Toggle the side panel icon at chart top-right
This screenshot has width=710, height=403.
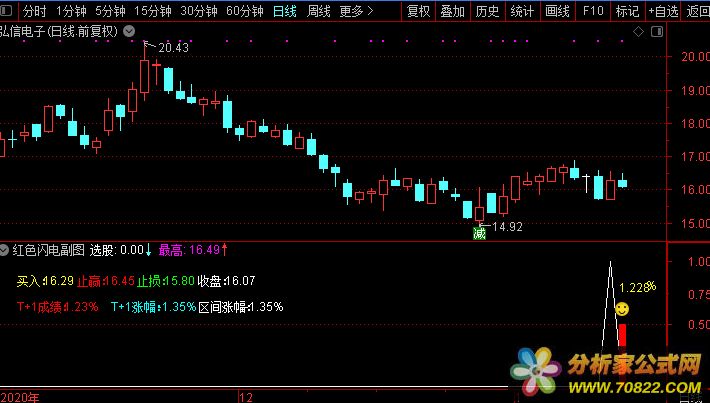tap(657, 31)
